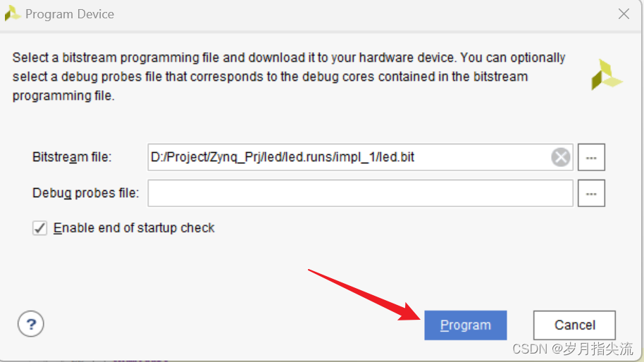The image size is (644, 362).
Task: Click into the empty Debug probes file field
Action: 359,193
